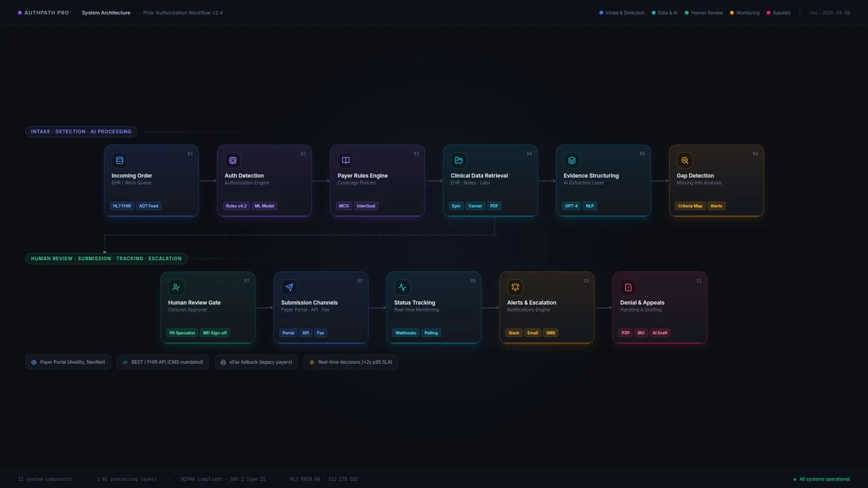Click the Evidence Structuring layers icon

[572, 160]
